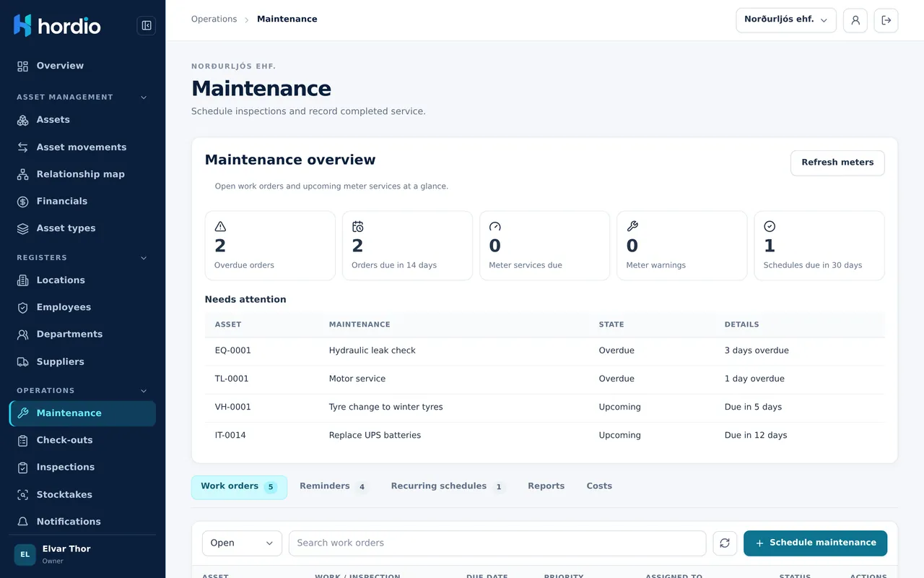924x578 pixels.
Task: Click the log out icon button
Action: (886, 20)
